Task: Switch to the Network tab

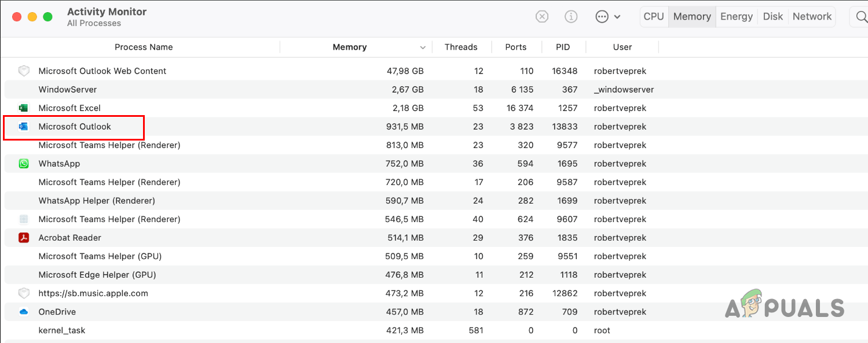Action: pos(812,16)
